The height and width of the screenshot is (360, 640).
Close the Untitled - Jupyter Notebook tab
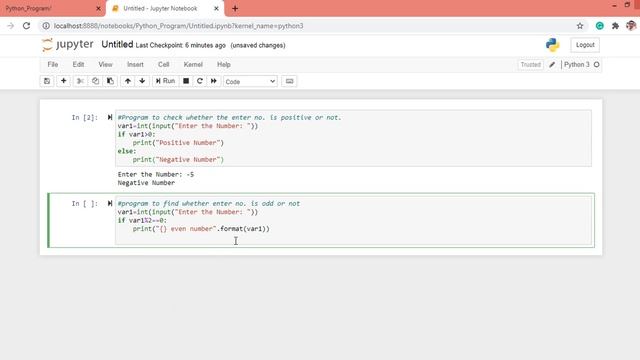click(x=216, y=9)
